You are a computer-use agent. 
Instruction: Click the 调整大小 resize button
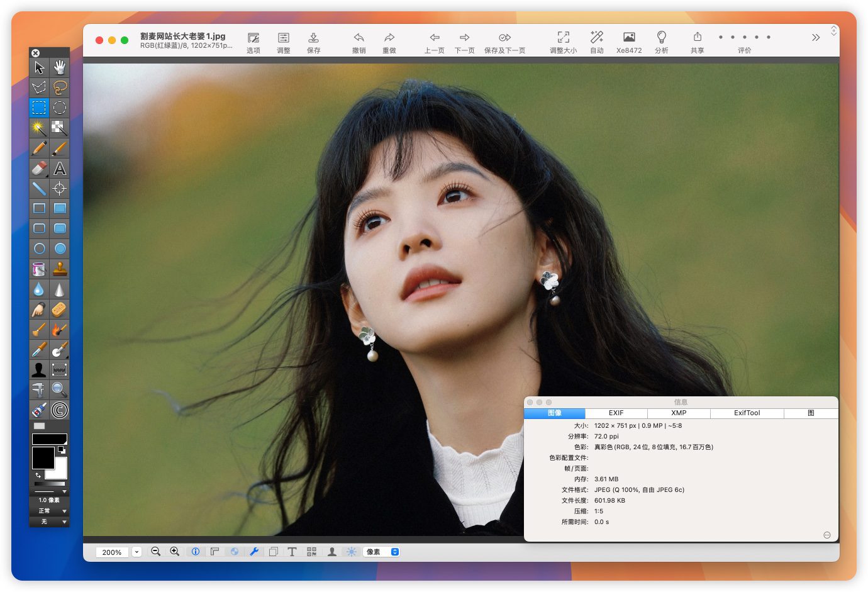click(563, 42)
